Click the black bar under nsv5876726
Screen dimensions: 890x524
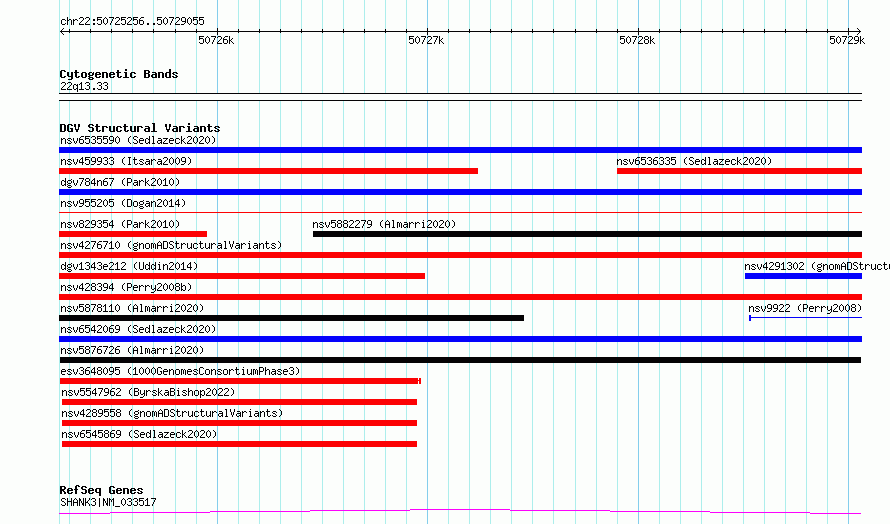[460, 360]
